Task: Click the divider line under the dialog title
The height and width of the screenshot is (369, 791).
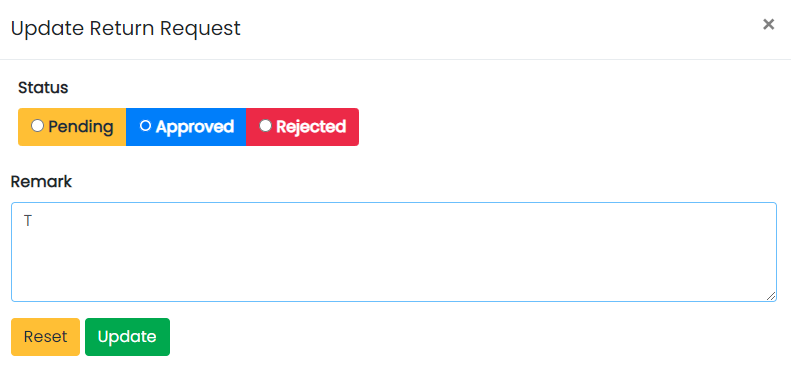Action: (396, 60)
